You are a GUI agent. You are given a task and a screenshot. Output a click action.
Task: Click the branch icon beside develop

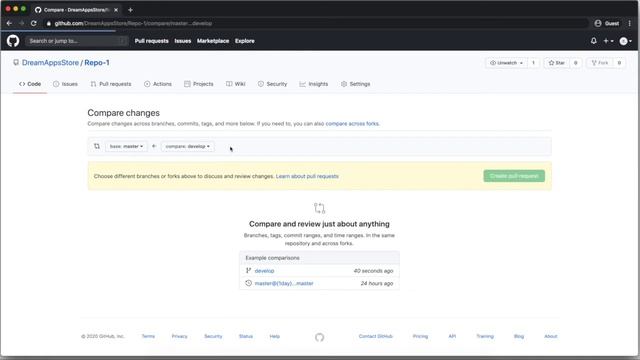pyautogui.click(x=248, y=271)
